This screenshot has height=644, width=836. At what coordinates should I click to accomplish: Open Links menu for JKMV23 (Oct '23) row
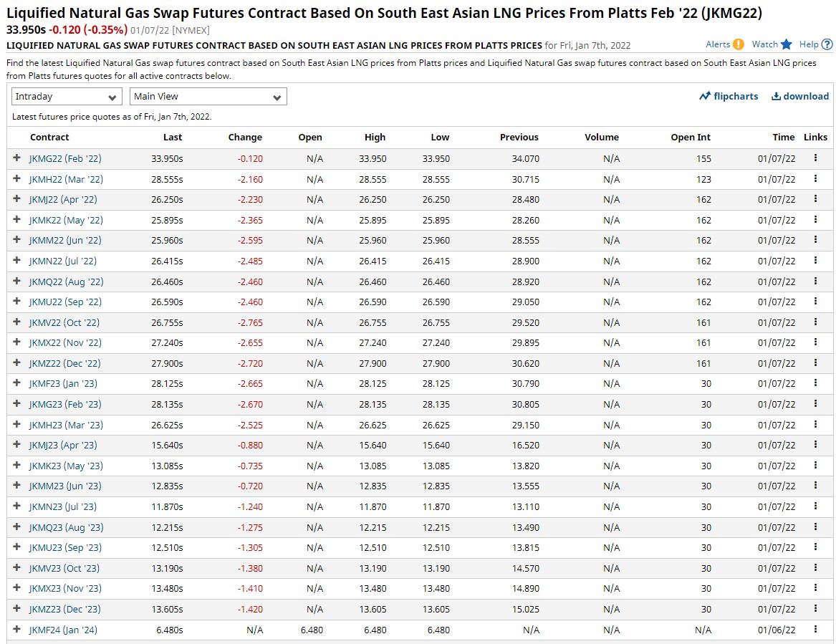[815, 568]
